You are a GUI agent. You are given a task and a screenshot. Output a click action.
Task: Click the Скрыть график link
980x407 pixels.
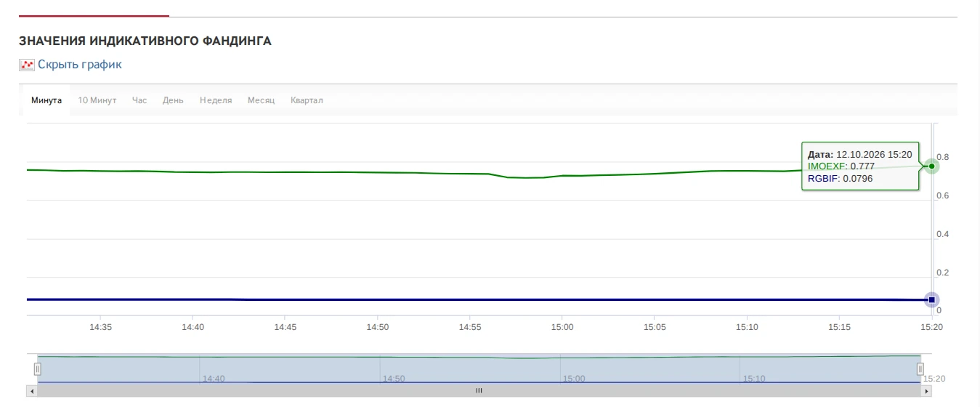80,65
